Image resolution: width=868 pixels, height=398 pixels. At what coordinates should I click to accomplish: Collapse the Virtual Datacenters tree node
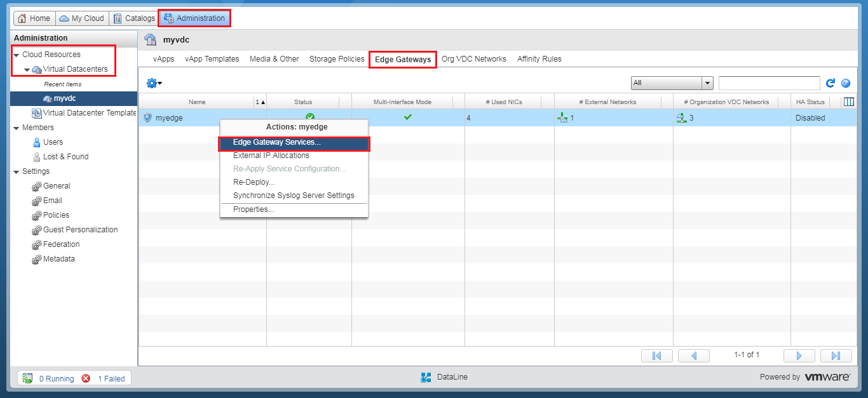click(x=25, y=69)
